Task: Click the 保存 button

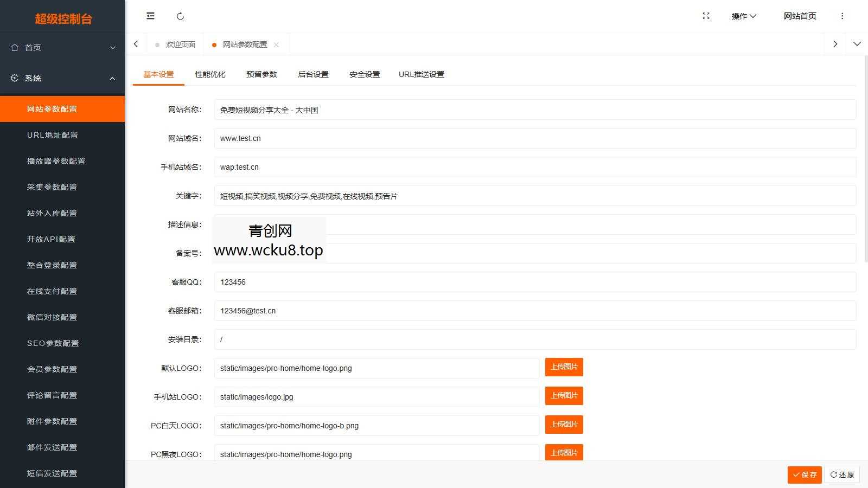Action: 804,474
